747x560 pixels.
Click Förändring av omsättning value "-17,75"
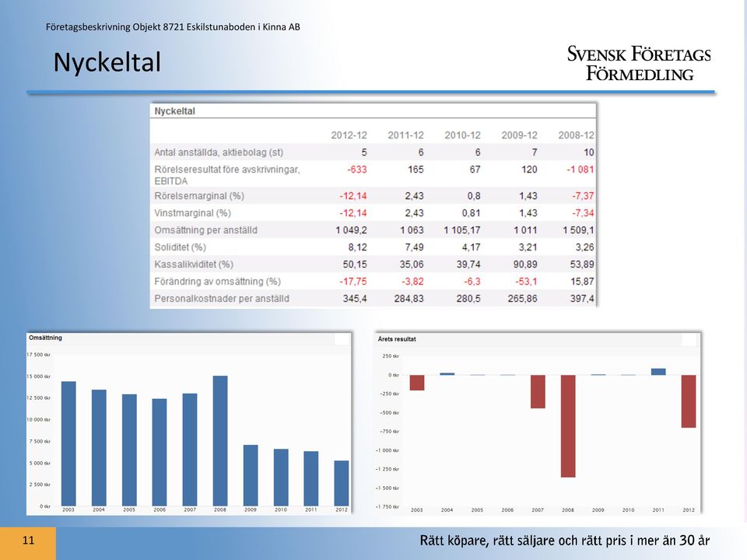click(x=353, y=282)
